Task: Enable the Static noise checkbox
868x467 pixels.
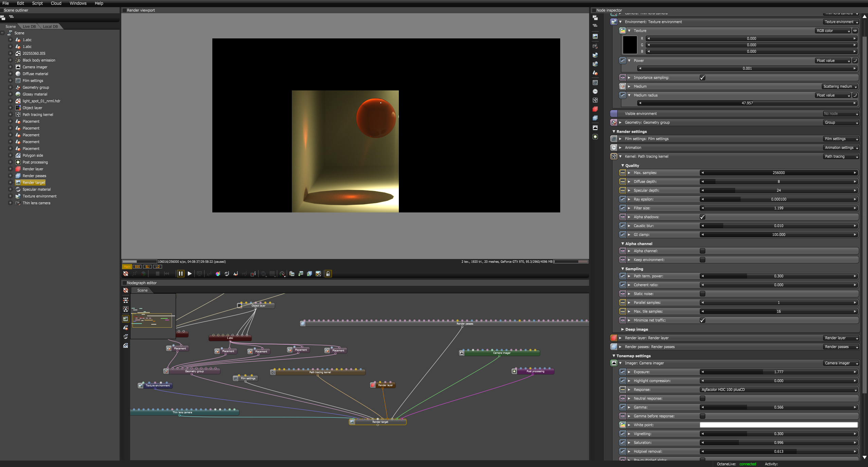Action: click(703, 294)
